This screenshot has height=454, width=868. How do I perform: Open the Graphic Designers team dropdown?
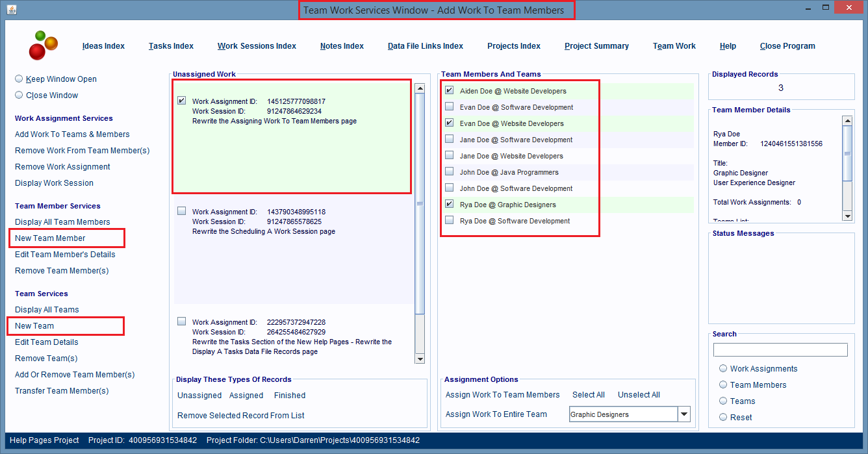click(683, 414)
